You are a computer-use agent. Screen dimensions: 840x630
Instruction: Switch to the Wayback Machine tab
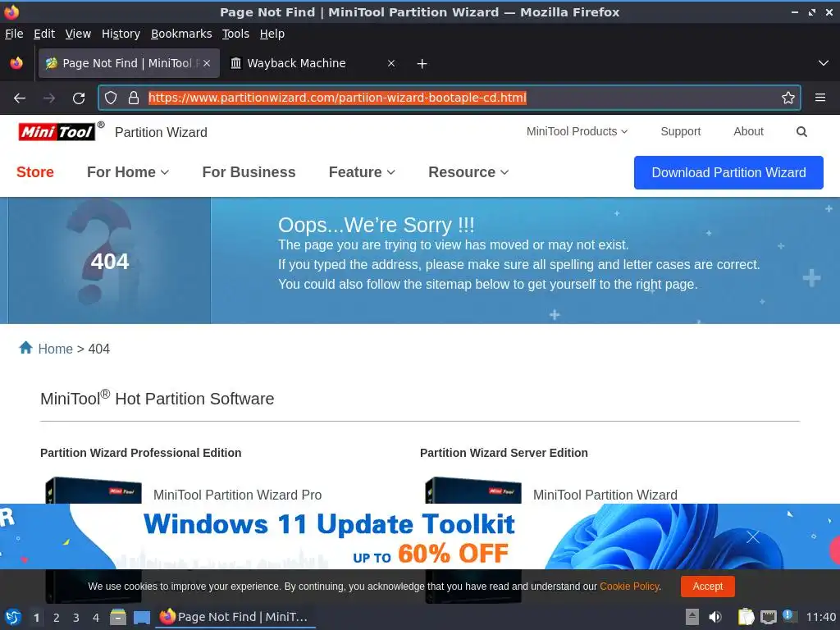313,63
